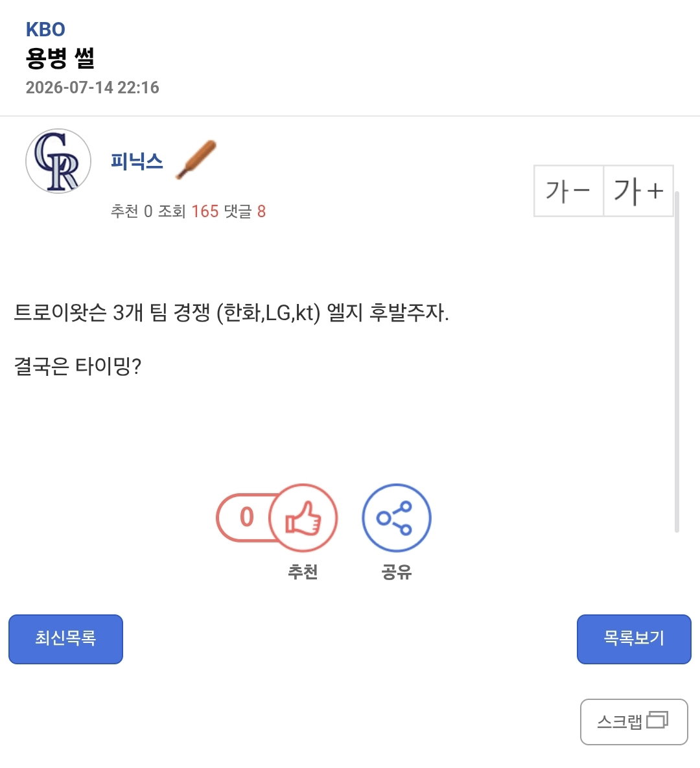Viewport: 700px width, 768px height.
Task: Click the vertical scrollbar on the right
Action: point(677,362)
